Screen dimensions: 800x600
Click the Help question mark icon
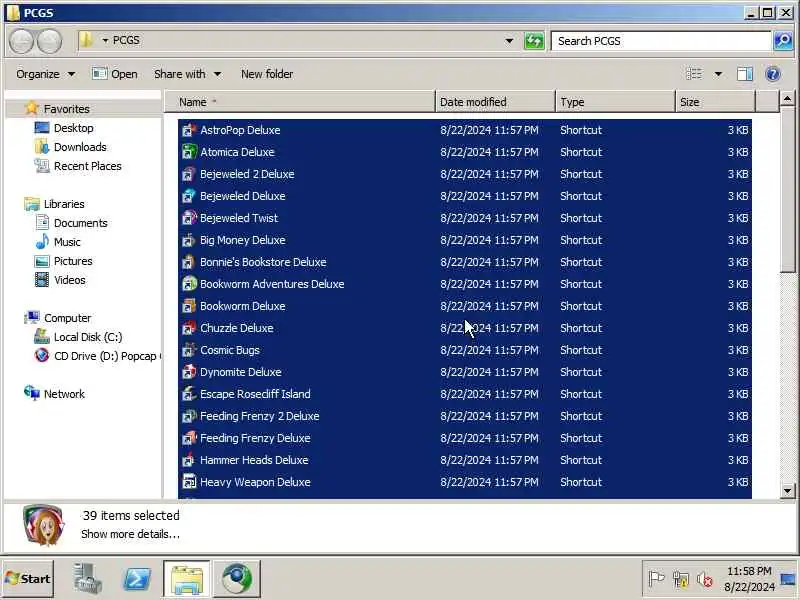773,74
